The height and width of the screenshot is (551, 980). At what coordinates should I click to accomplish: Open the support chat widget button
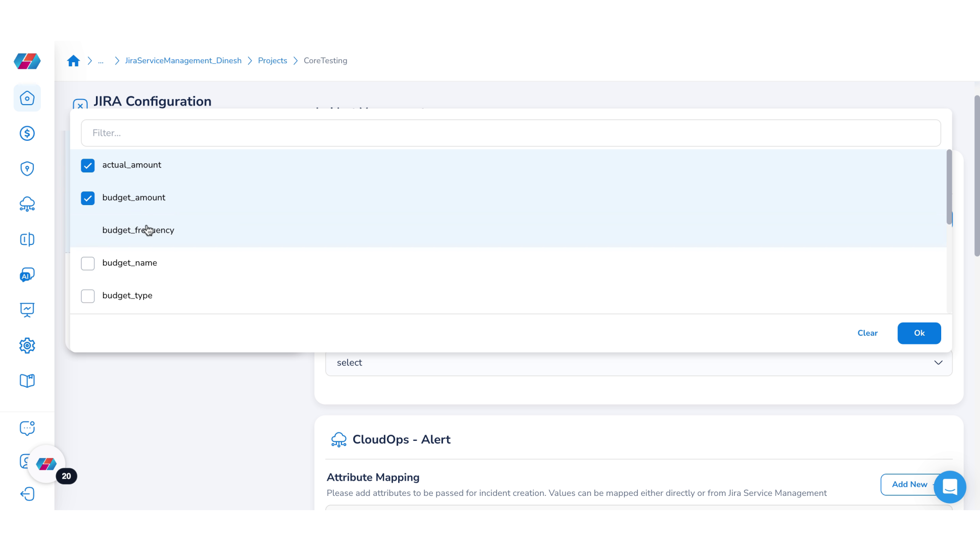(950, 487)
